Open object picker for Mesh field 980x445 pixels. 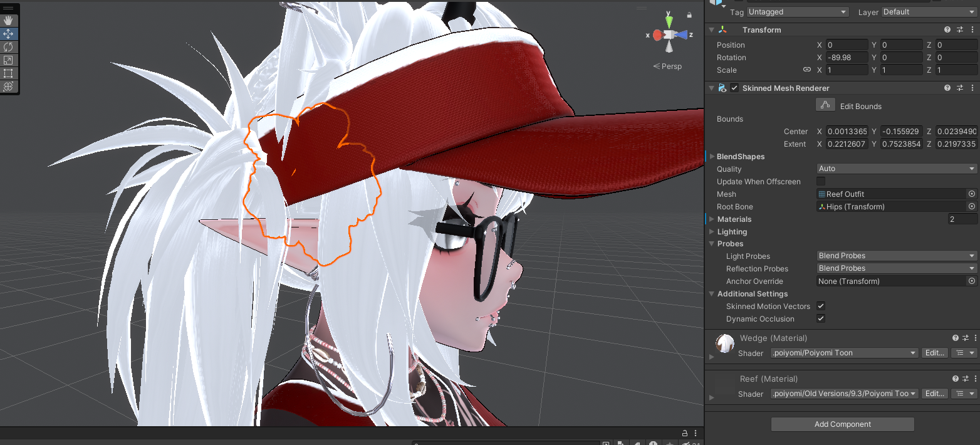[972, 194]
